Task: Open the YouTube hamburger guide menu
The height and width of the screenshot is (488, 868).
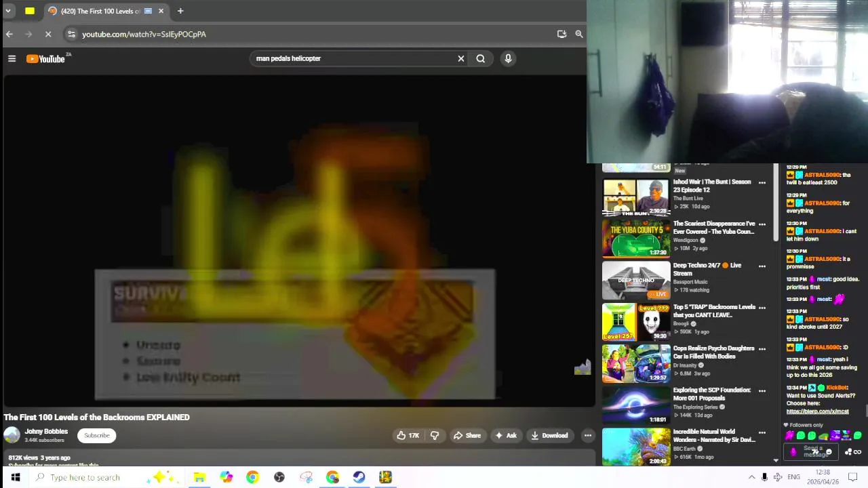Action: (12, 59)
